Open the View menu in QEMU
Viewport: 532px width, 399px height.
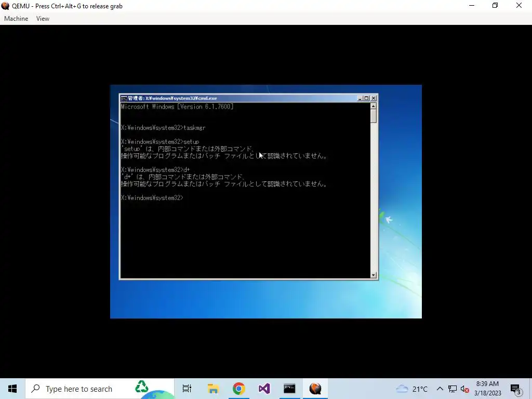(x=43, y=19)
